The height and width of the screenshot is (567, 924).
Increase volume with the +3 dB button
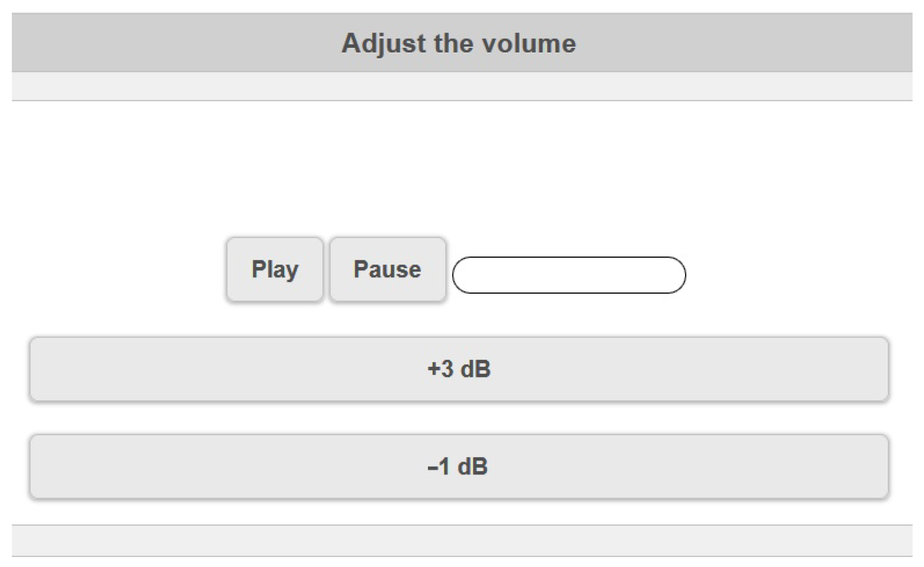coord(461,369)
